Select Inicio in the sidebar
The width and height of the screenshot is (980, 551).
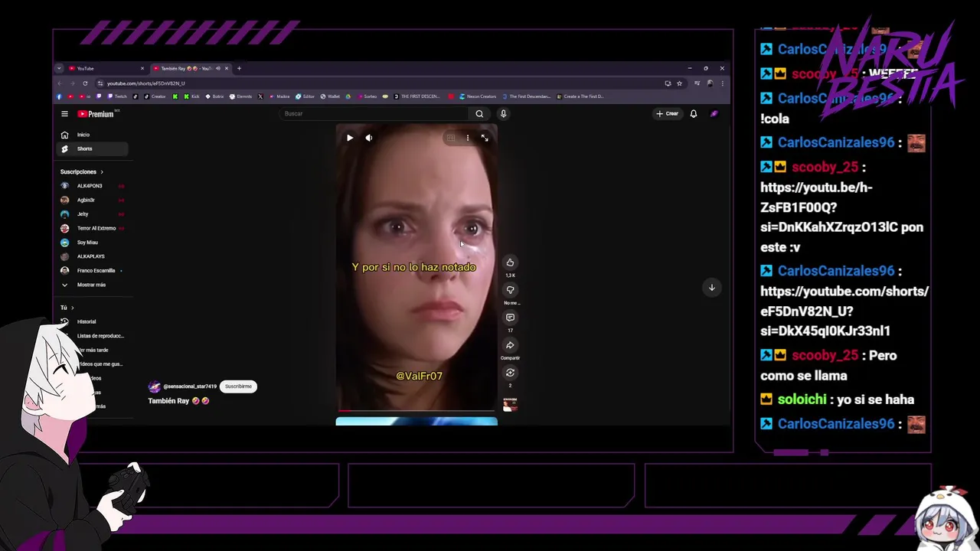click(92, 135)
